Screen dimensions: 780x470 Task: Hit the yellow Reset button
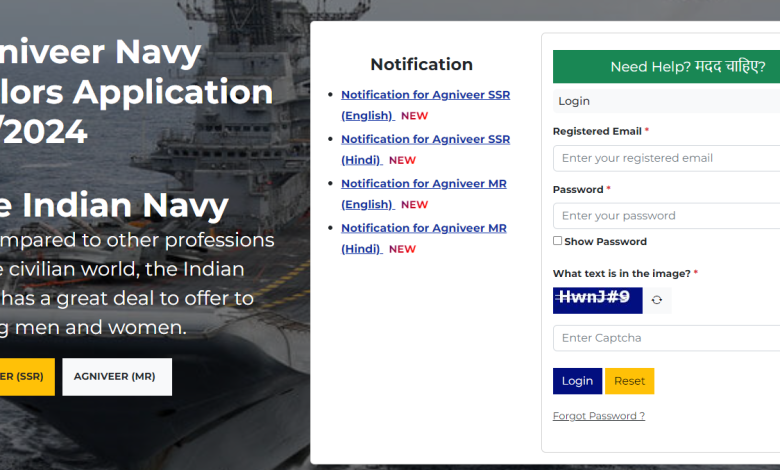point(629,381)
